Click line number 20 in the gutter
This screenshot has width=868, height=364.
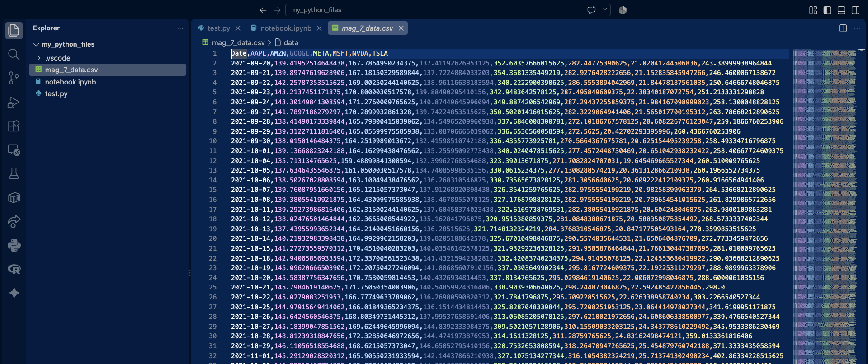coord(213,238)
